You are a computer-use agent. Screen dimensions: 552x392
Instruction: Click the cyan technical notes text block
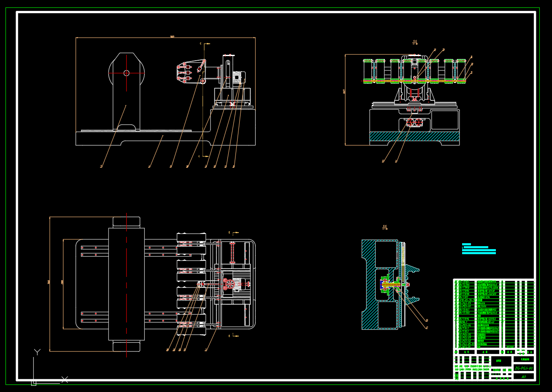point(479,249)
